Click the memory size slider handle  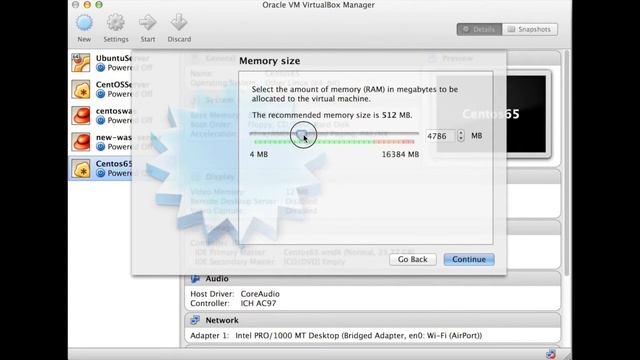[302, 134]
